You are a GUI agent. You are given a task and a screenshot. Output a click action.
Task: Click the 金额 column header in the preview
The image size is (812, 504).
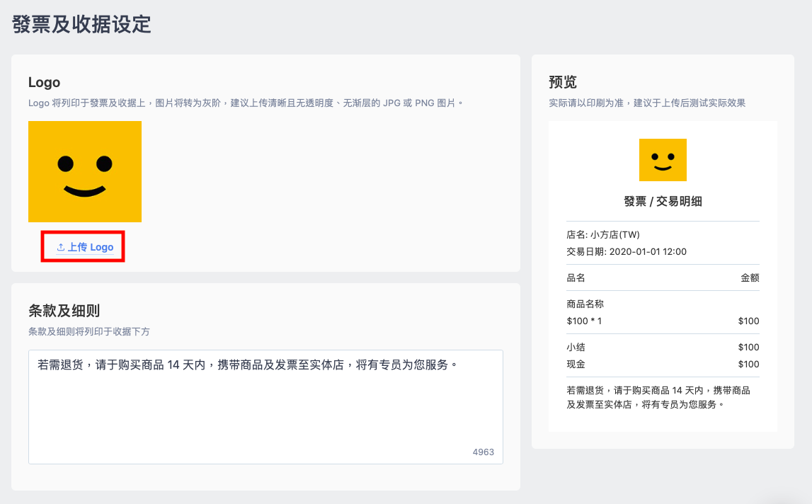point(750,277)
